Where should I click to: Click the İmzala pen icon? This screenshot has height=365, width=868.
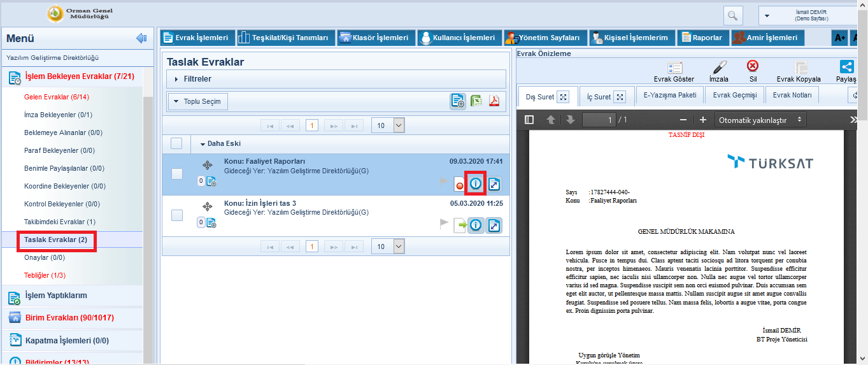718,68
